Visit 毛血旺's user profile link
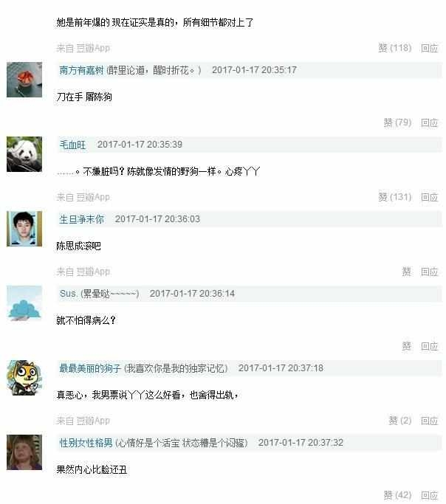The height and width of the screenshot is (504, 446). 72,145
